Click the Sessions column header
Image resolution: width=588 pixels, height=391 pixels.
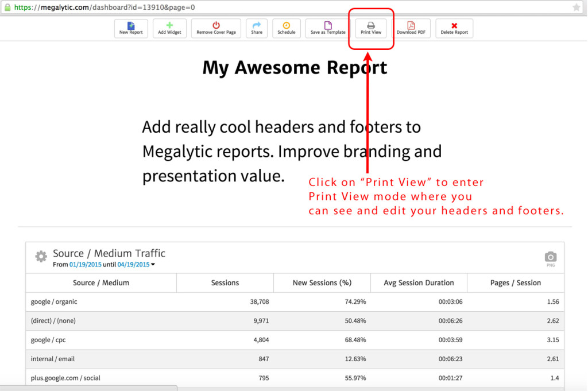[x=225, y=282]
